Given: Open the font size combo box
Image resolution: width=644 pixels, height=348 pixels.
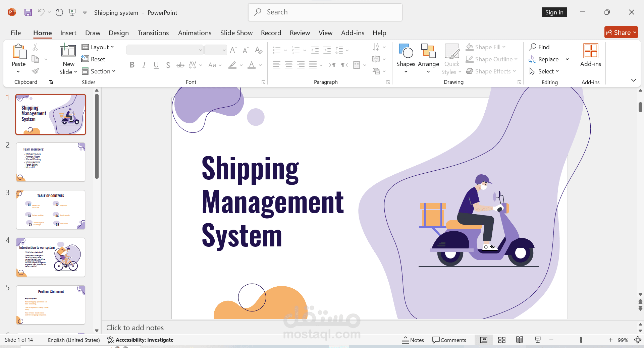Looking at the screenshot, I should [x=216, y=50].
